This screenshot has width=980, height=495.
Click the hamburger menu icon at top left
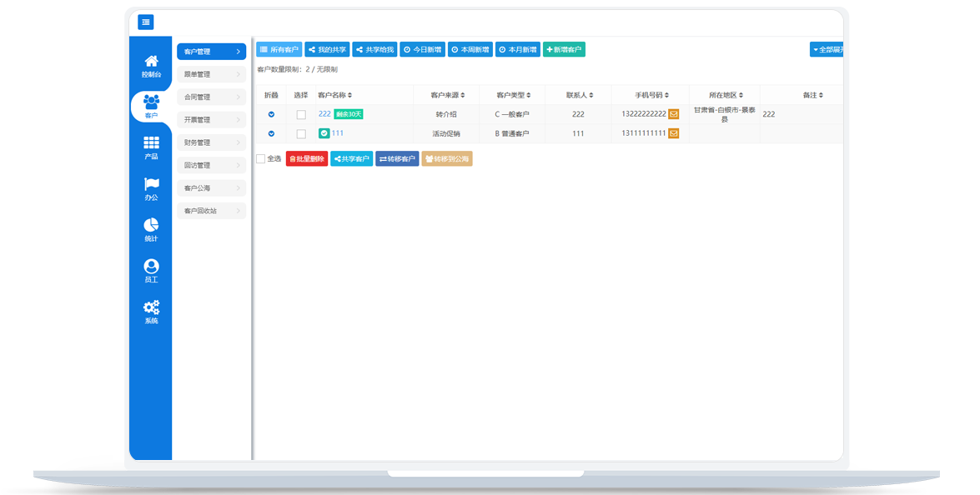[x=146, y=22]
